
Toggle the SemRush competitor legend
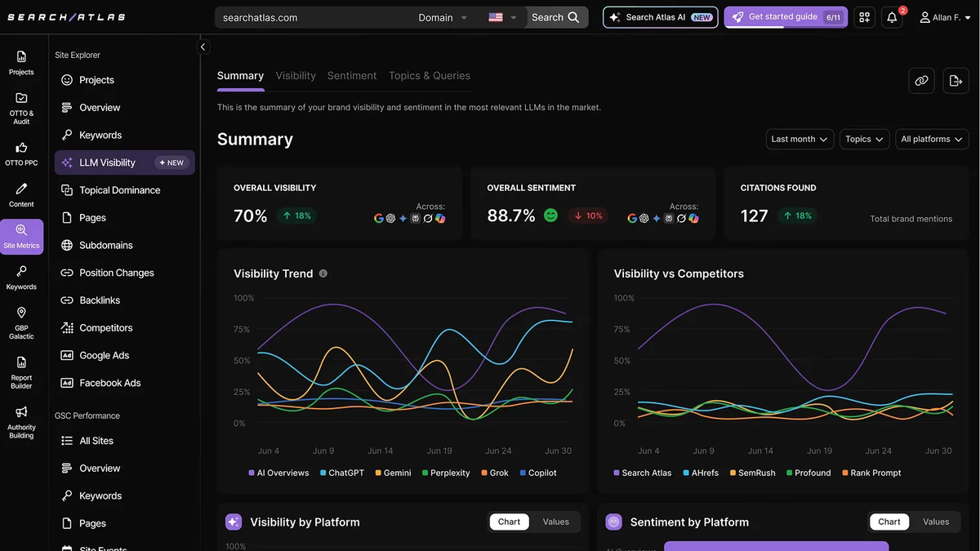click(752, 473)
